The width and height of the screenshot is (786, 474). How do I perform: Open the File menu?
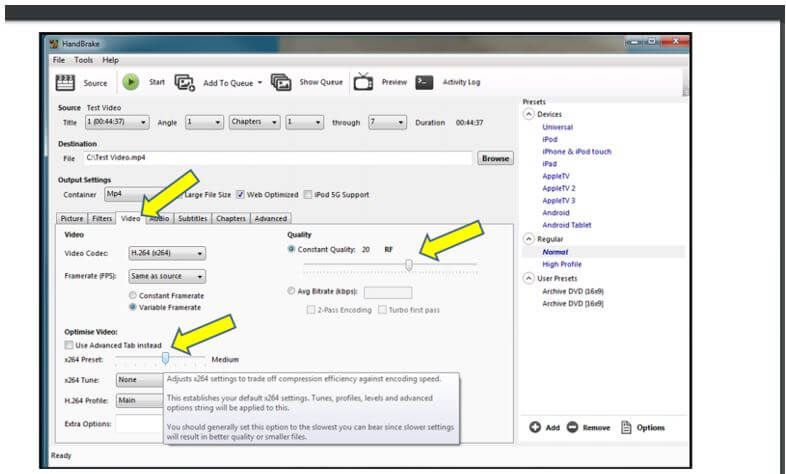pos(59,60)
